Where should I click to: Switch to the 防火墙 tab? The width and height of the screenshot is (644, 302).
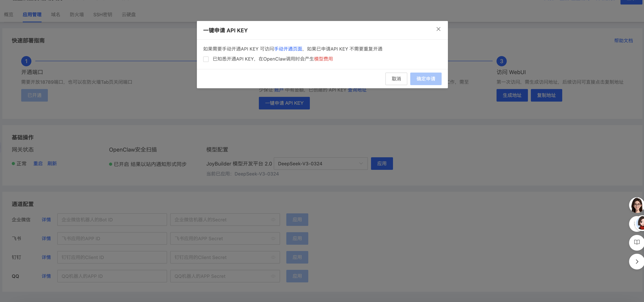tap(77, 15)
